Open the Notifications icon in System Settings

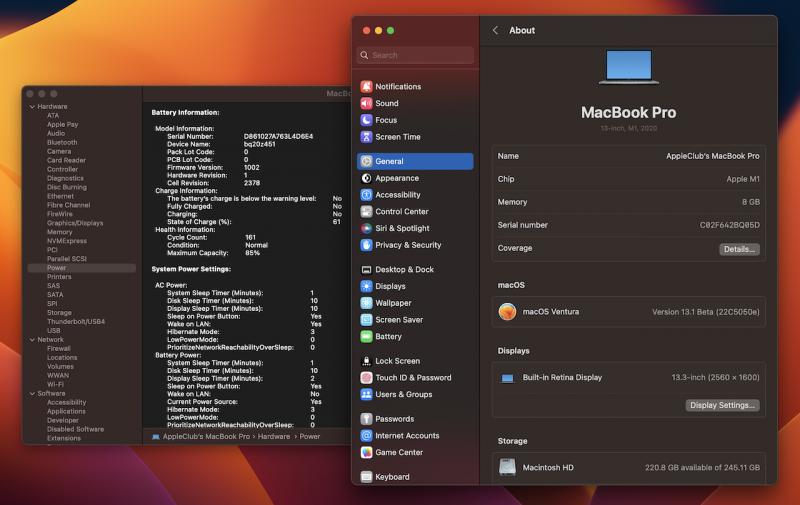tap(366, 87)
